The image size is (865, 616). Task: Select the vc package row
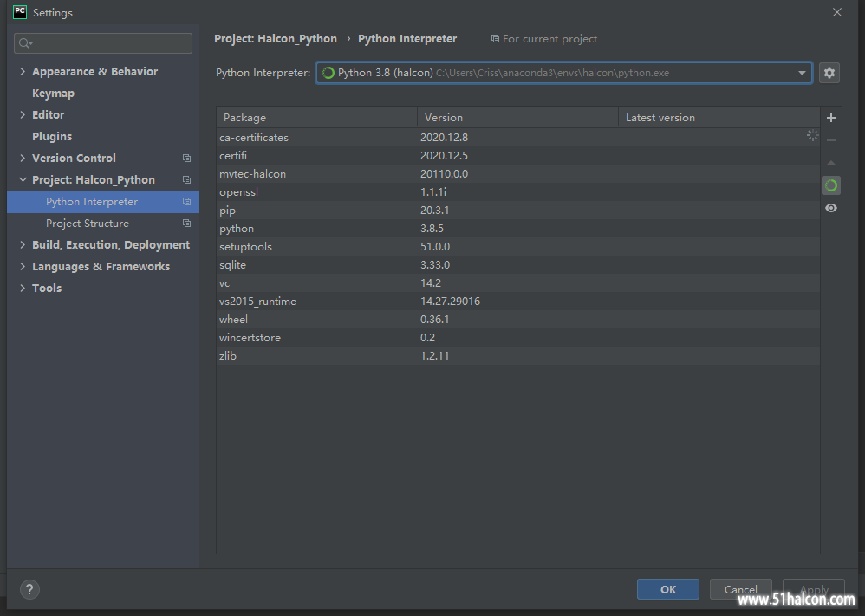pyautogui.click(x=517, y=283)
